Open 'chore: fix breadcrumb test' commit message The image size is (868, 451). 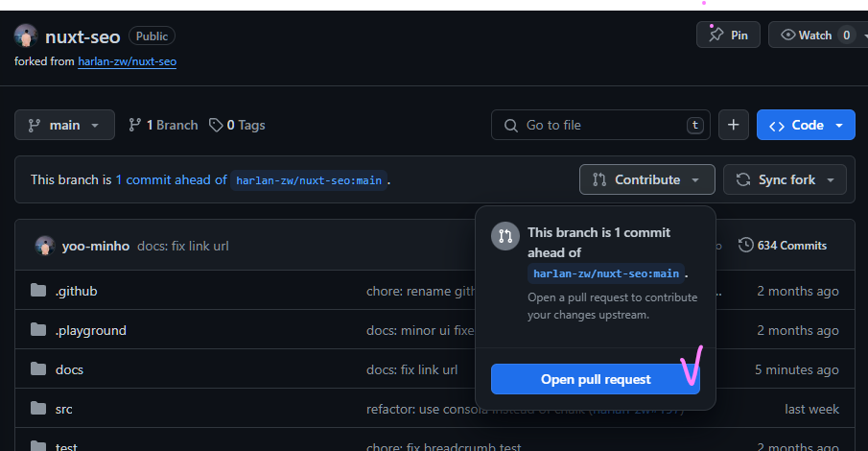point(443,446)
